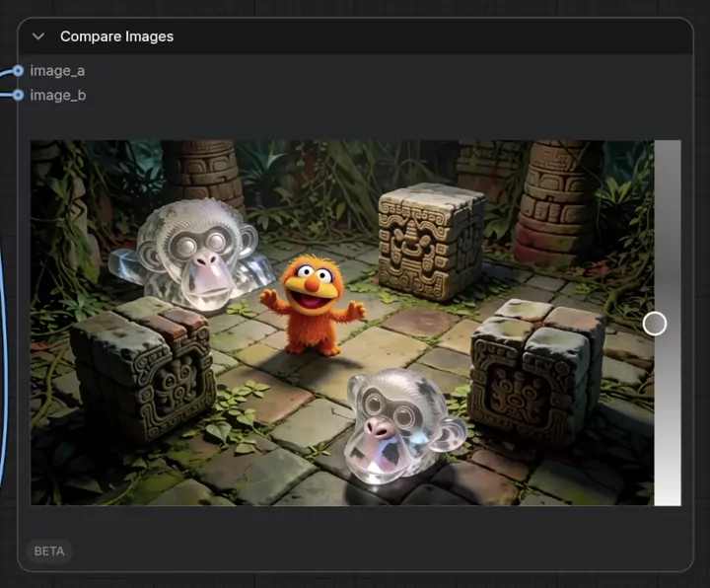Collapse the Compare Images node chevron

pyautogui.click(x=38, y=37)
